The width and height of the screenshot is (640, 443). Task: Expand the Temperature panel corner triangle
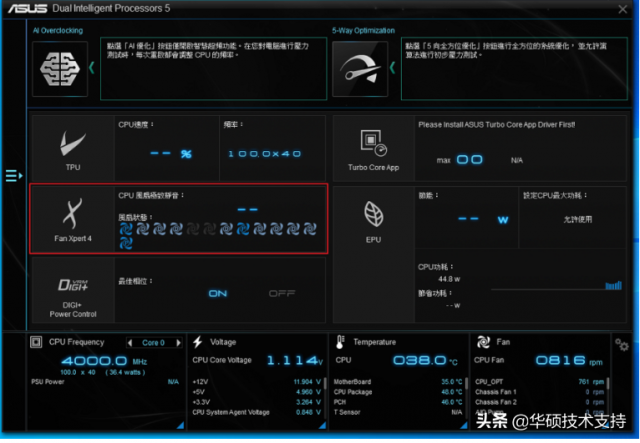click(464, 425)
